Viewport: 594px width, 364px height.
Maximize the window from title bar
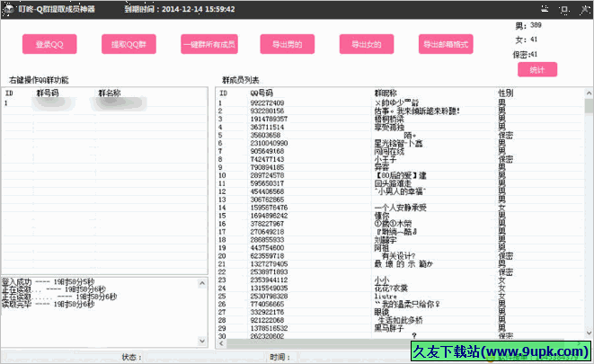point(564,9)
